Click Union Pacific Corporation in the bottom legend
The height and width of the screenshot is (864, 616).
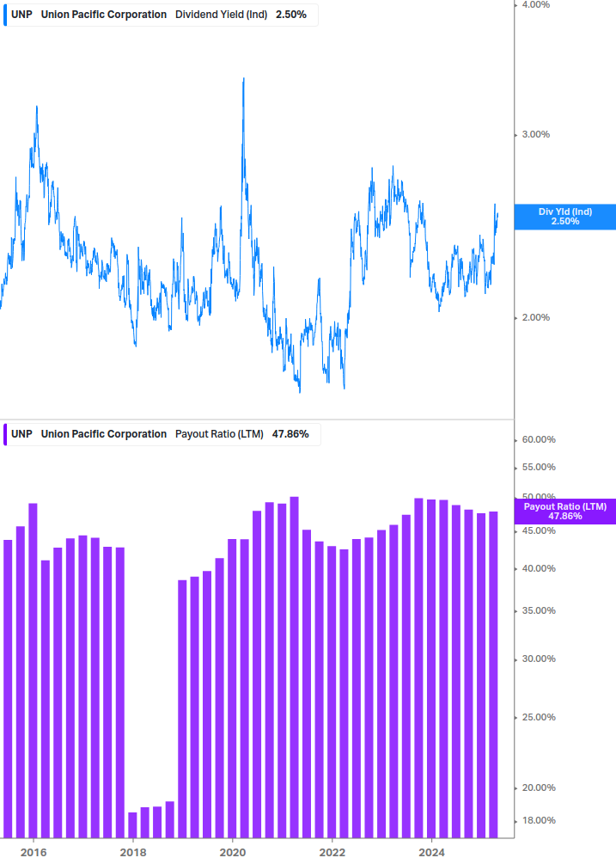point(103,434)
